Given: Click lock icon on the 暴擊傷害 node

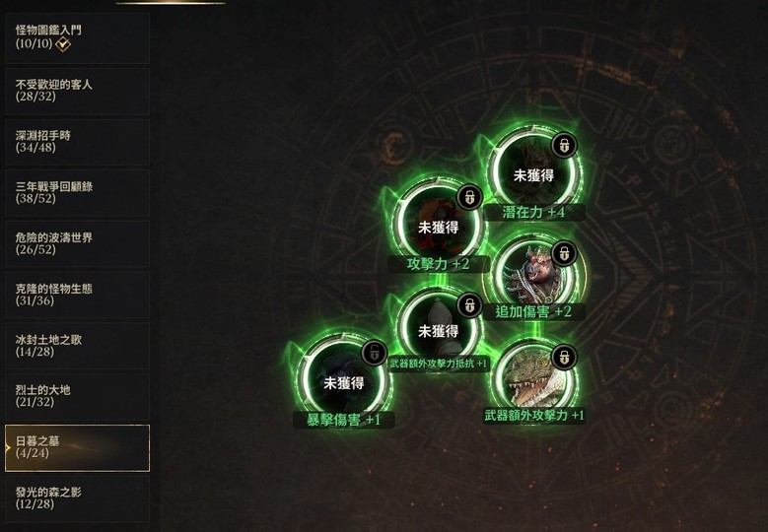Looking at the screenshot, I should (375, 353).
